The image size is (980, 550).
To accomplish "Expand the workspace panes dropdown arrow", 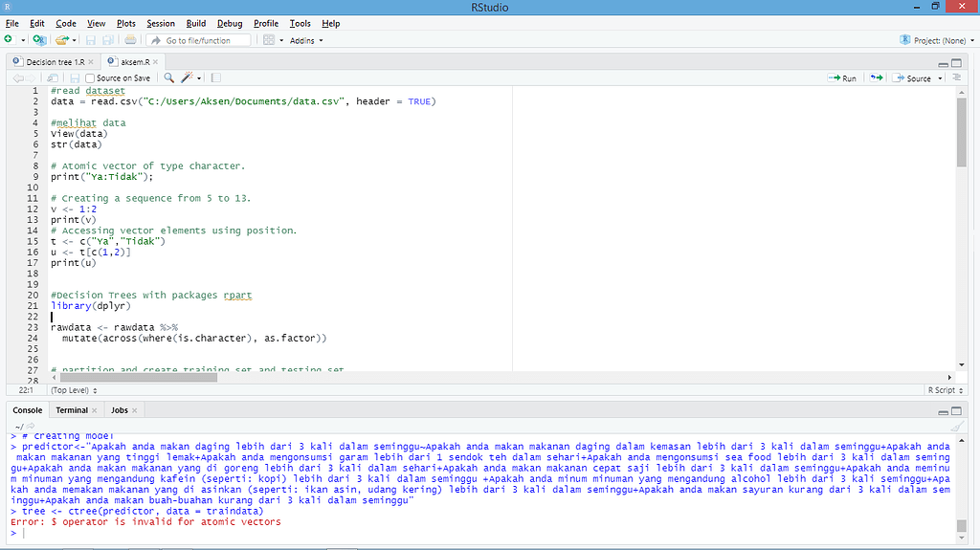I will 281,40.
